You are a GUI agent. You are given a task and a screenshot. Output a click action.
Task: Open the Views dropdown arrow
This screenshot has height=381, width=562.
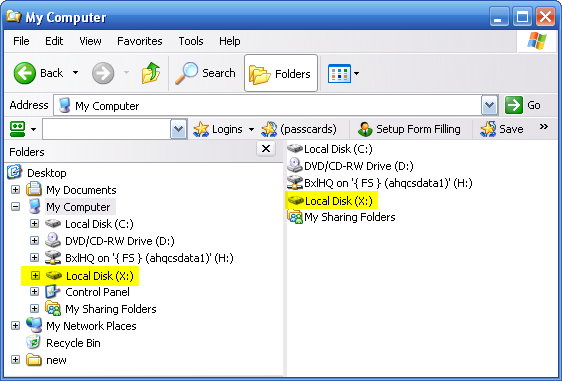pos(356,73)
